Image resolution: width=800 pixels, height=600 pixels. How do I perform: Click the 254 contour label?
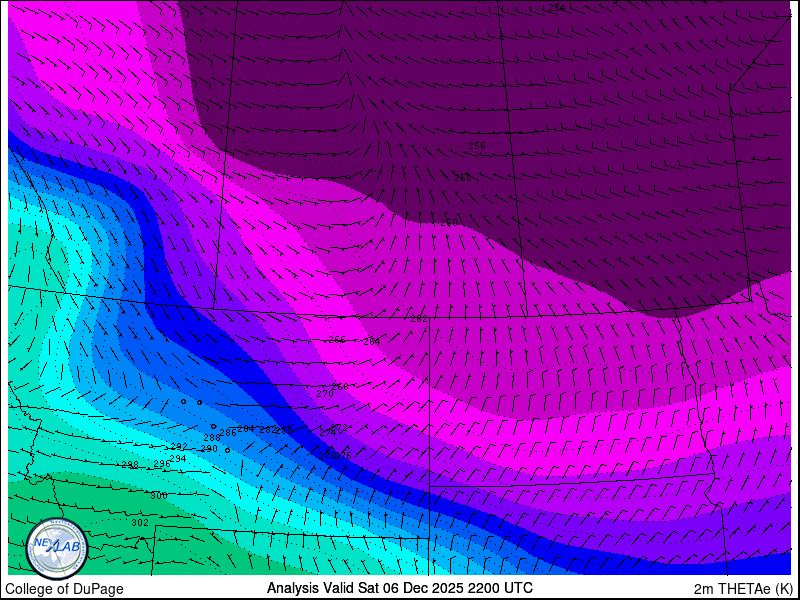[557, 8]
